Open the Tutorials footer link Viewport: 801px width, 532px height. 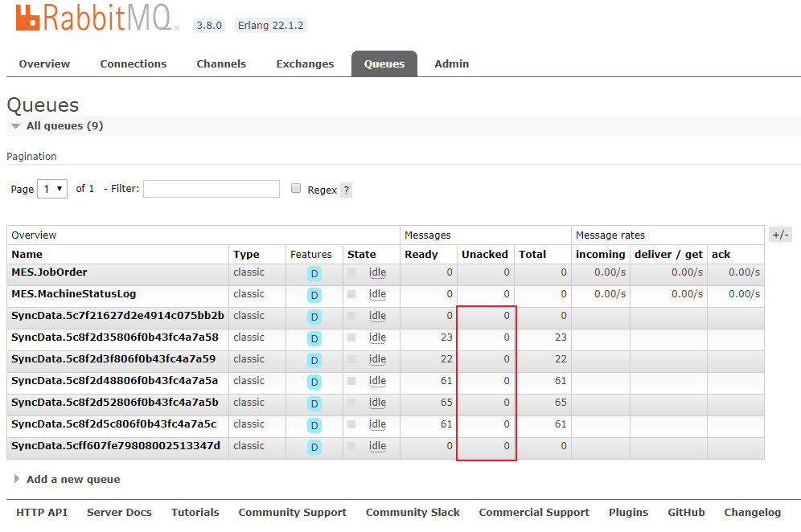click(195, 512)
